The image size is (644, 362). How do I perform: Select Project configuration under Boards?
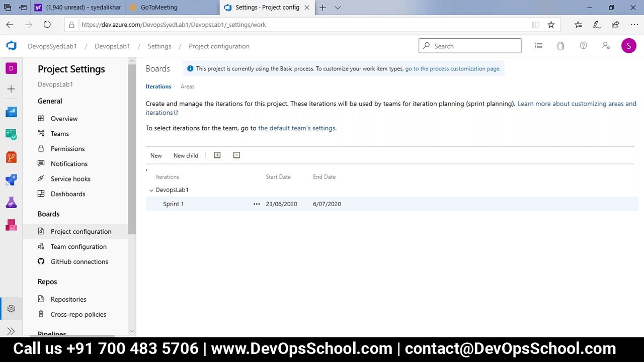[x=75, y=232]
